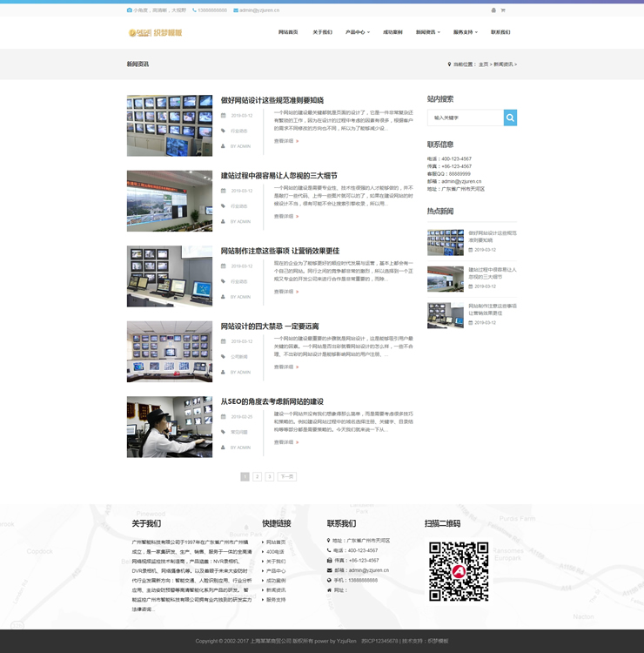Open thumbnail of 从SEO的角度去考虑新网站的建设 article
The image size is (644, 653).
[169, 427]
